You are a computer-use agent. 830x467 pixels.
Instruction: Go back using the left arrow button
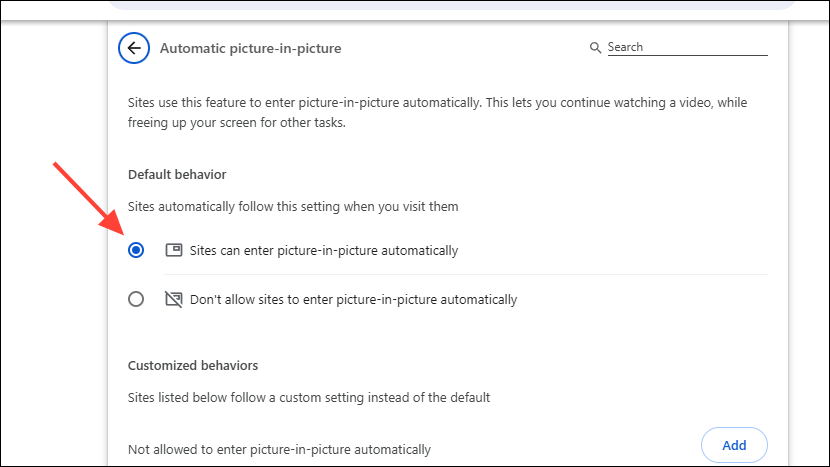click(134, 48)
